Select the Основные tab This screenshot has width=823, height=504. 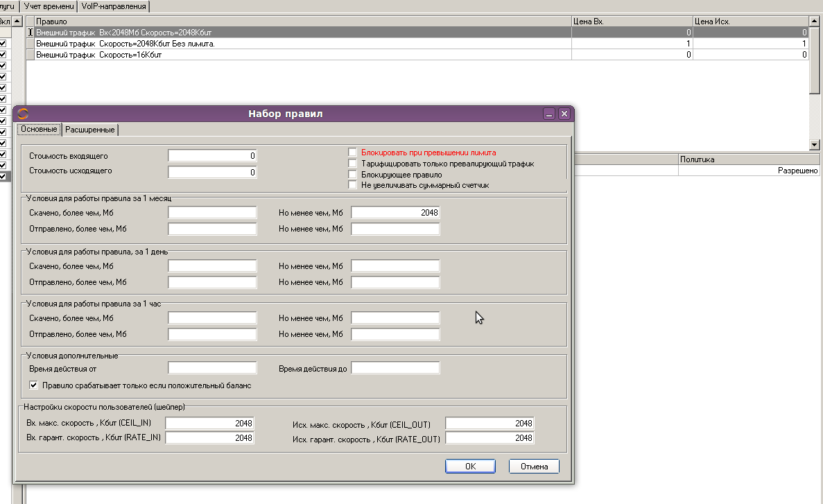39,129
